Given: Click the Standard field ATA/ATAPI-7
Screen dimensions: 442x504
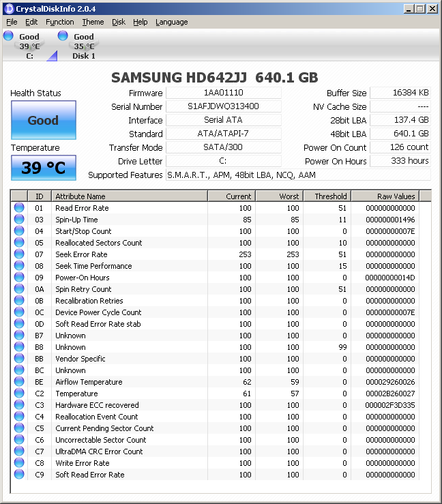Looking at the screenshot, I should pyautogui.click(x=224, y=134).
